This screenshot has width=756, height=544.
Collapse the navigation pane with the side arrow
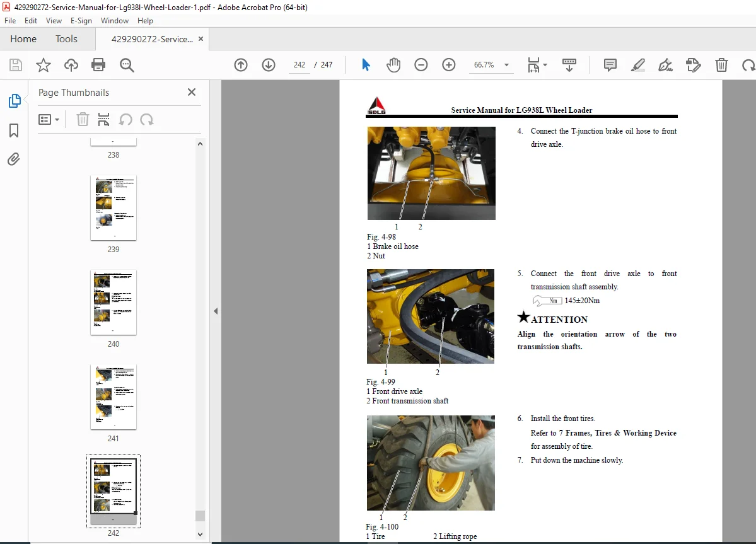pos(216,311)
